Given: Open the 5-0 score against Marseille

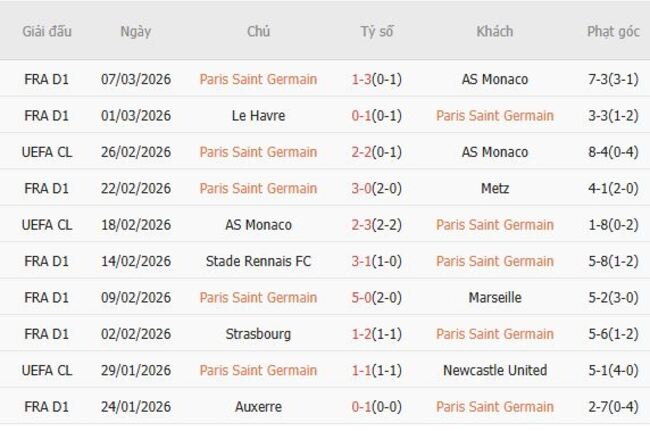Looking at the screenshot, I should [362, 297].
